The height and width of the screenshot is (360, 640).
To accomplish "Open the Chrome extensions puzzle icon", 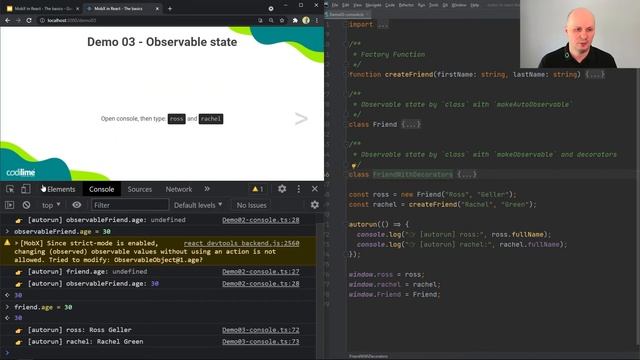I will (x=295, y=20).
